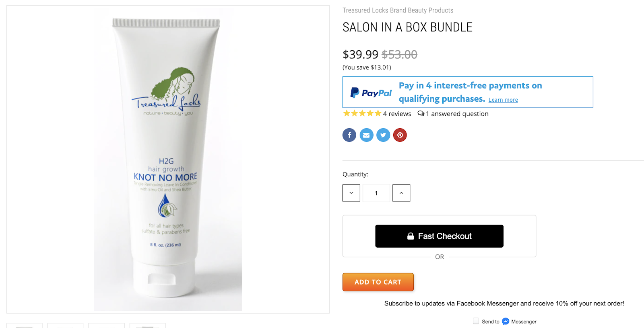Open the 4 reviews link
This screenshot has height=328, width=644.
[397, 114]
